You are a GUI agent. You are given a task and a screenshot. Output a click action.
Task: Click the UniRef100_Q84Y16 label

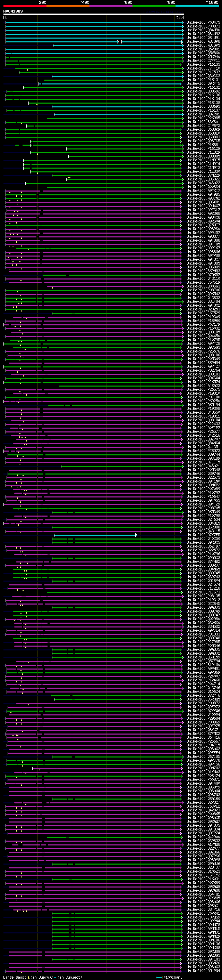[x=203, y=909]
